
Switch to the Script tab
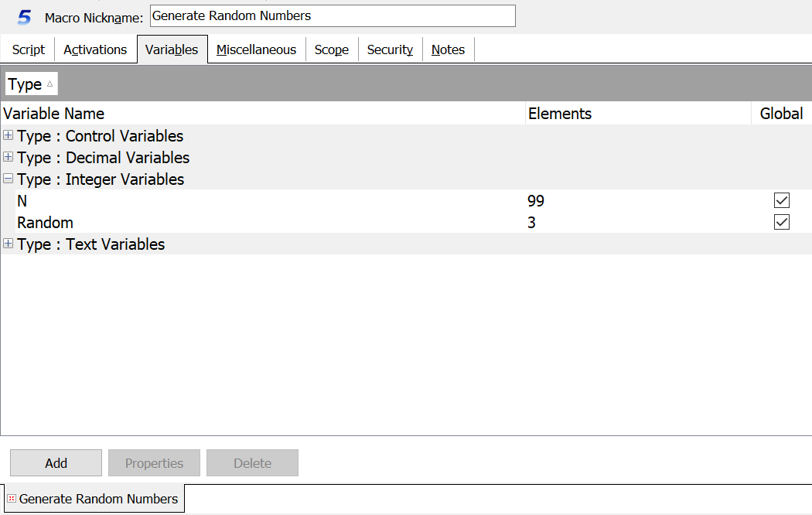(x=29, y=49)
